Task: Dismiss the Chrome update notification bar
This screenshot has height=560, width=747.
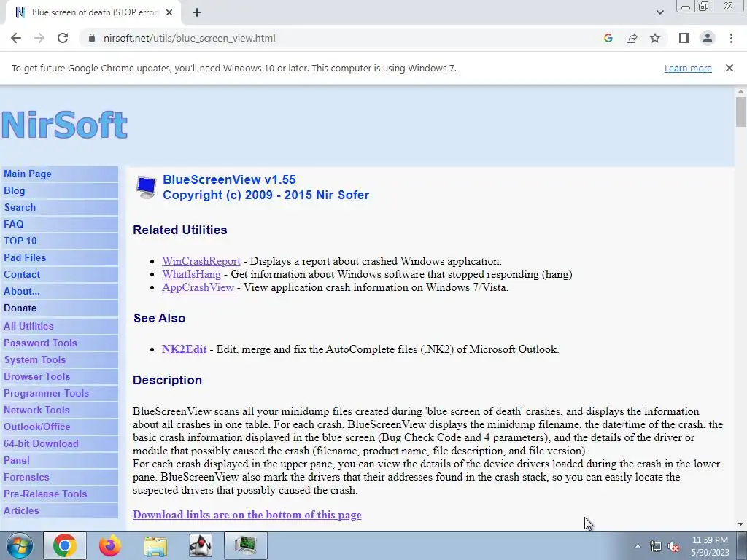Action: 729,68
